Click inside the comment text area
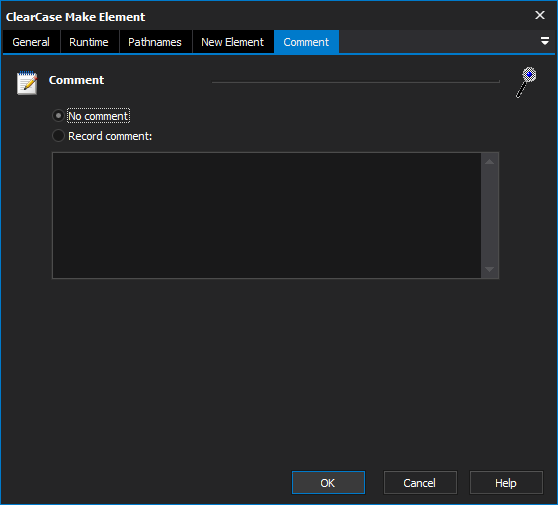 click(x=267, y=215)
